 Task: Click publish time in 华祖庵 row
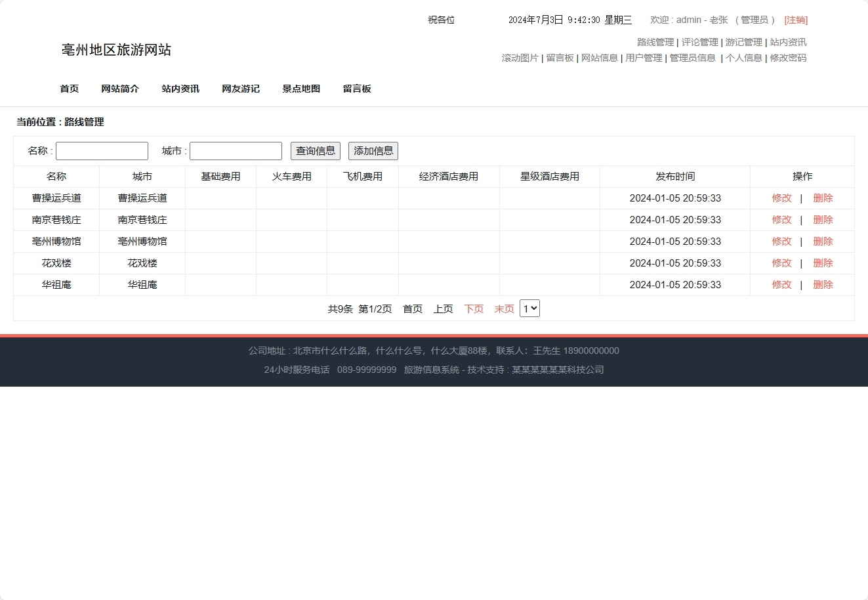click(675, 285)
